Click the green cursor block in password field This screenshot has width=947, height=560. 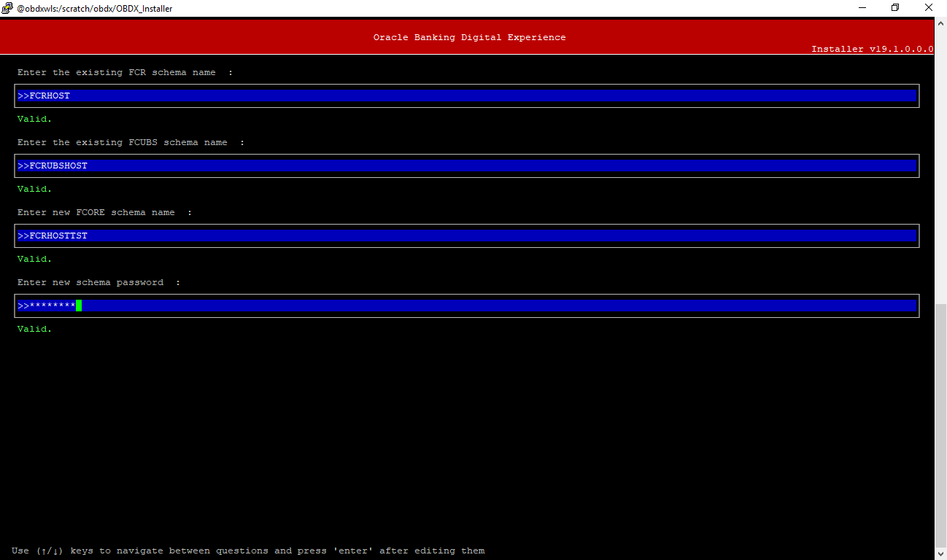79,306
